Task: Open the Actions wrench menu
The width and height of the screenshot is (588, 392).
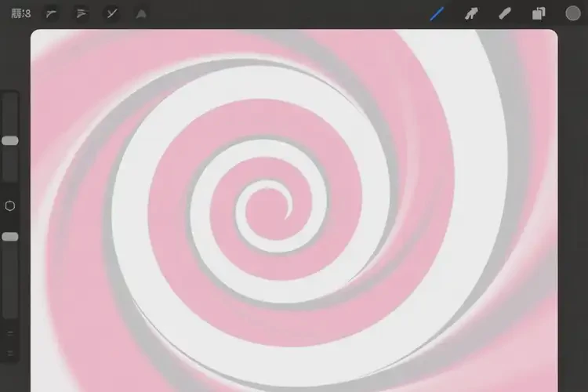Action: (x=51, y=13)
